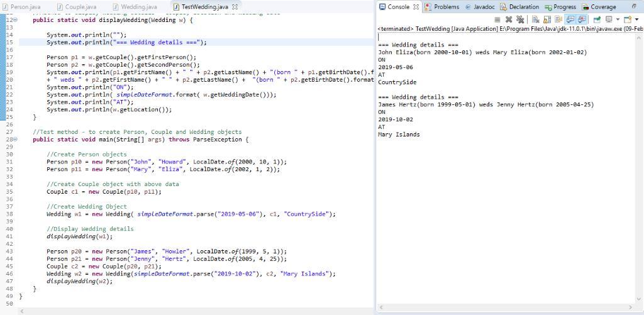This screenshot has width=644, height=315.
Task: Close the TestWedding.java tab
Action: click(235, 7)
